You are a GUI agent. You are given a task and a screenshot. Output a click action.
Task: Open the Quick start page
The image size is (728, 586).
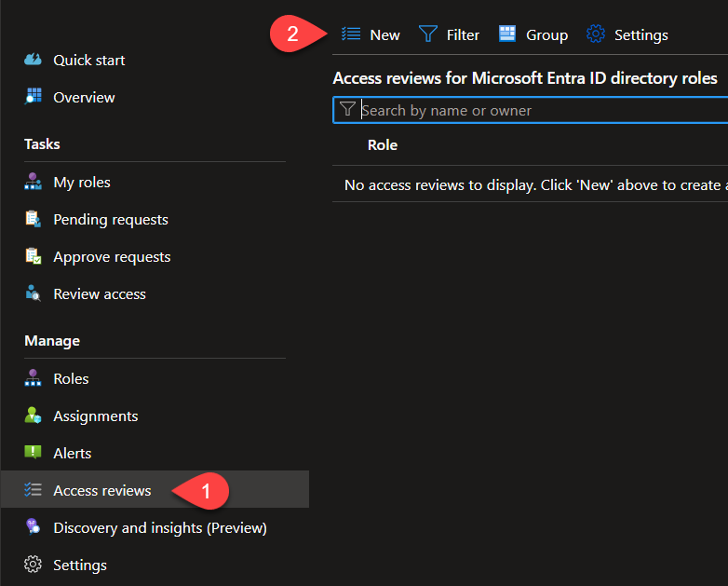coord(88,60)
